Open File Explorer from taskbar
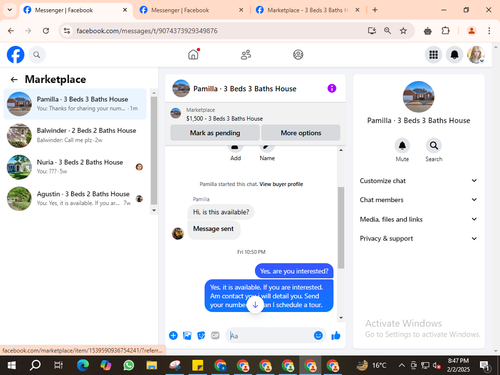Screen dimensions: 500x375 tap(152, 365)
